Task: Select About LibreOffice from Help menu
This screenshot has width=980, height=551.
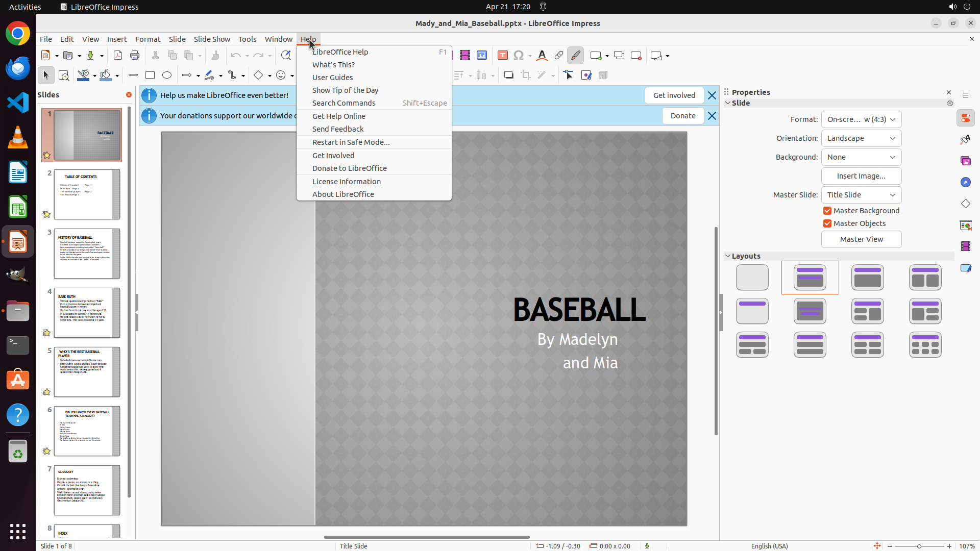Action: pos(343,194)
